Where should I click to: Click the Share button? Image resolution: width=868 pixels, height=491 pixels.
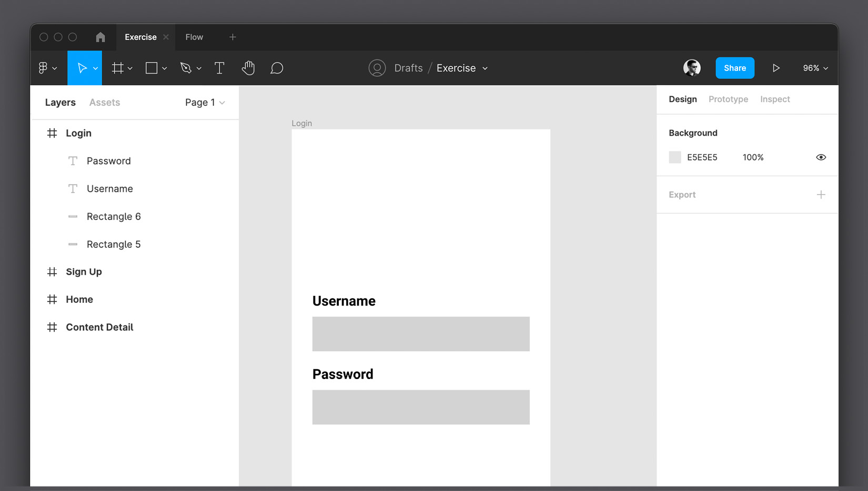pos(734,68)
